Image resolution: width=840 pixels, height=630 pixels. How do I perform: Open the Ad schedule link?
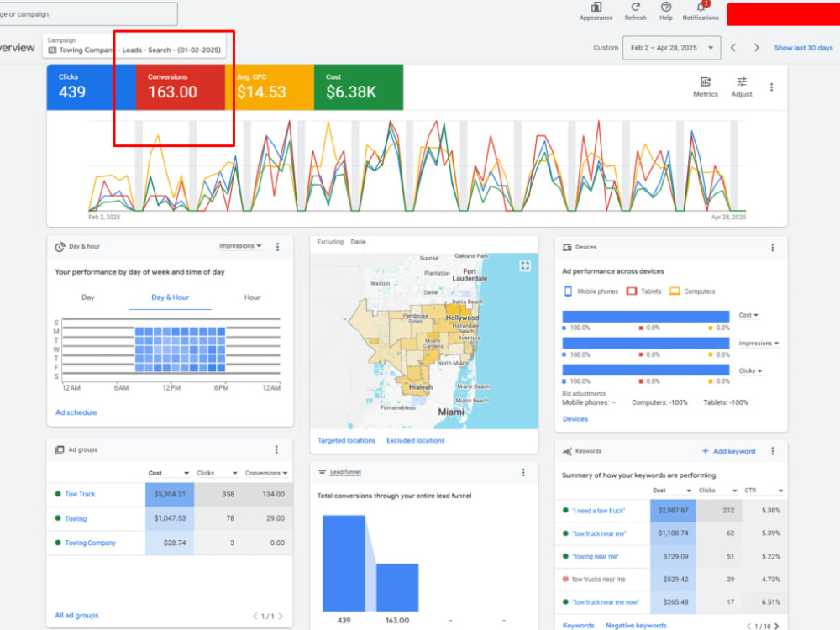click(76, 412)
